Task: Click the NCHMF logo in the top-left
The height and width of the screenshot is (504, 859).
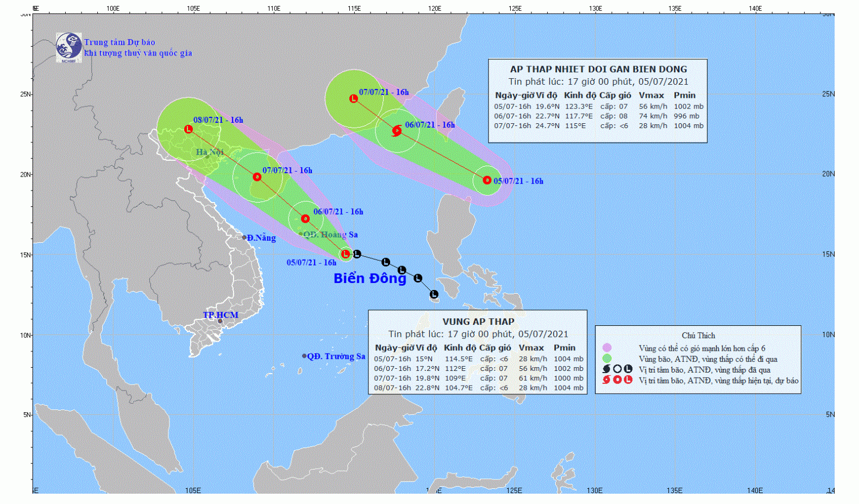Action: [68, 47]
